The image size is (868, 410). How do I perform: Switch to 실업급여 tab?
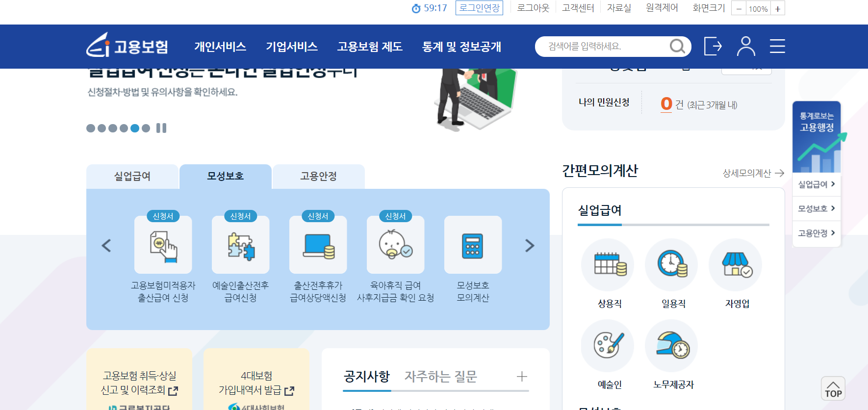pyautogui.click(x=132, y=177)
